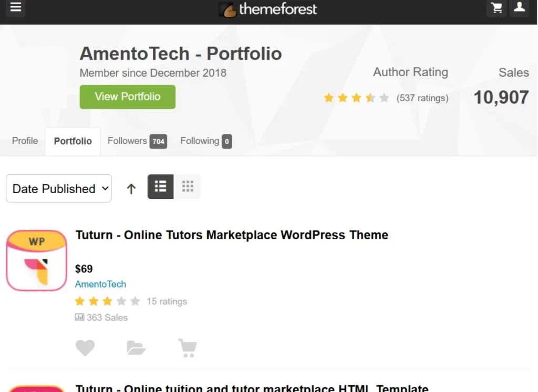Click the Tuturn WP theme thumbnail

coord(37,260)
